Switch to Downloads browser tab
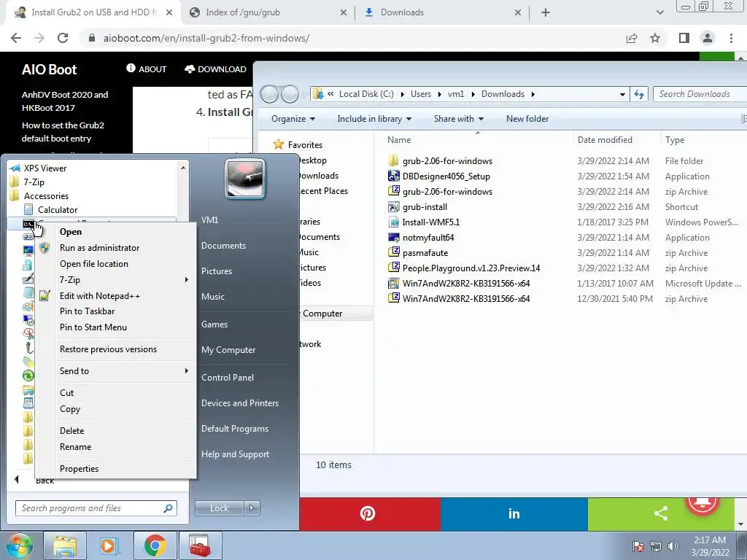 443,12
